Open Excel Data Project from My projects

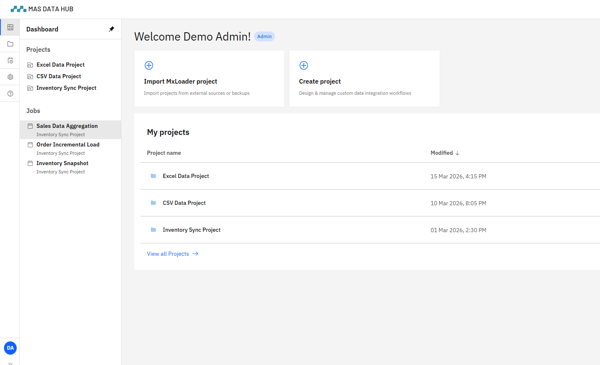tap(186, 176)
